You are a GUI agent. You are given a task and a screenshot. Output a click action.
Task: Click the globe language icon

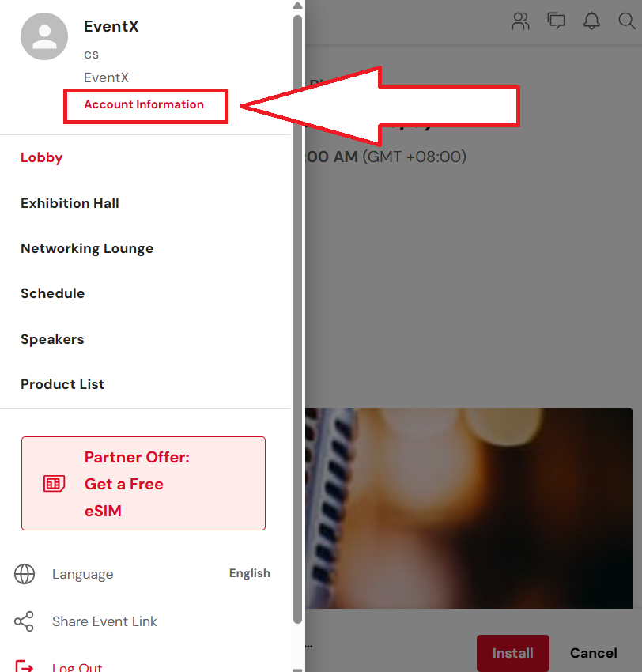(25, 574)
